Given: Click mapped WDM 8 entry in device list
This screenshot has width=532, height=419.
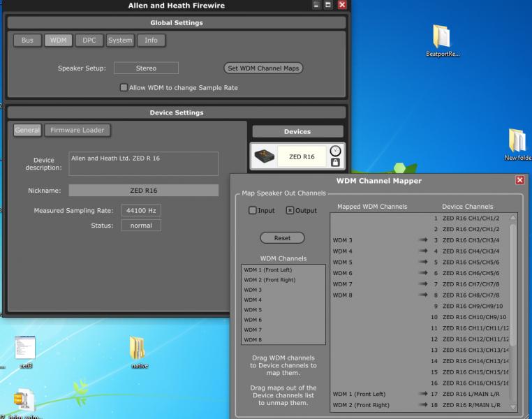Looking at the screenshot, I should tap(342, 295).
